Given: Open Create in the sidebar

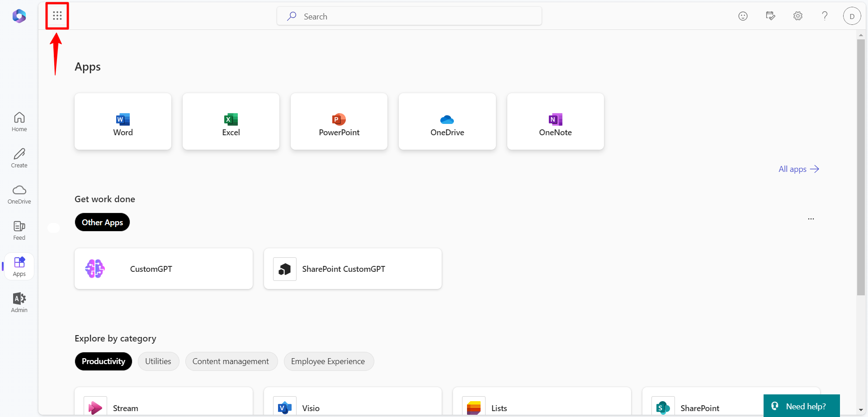Looking at the screenshot, I should click(x=19, y=158).
